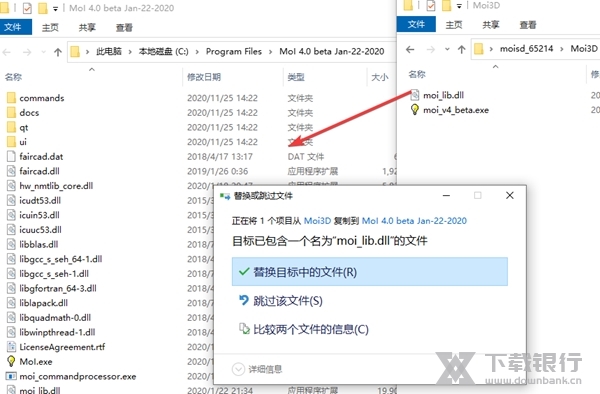Open 查看 tab in MoI 4.0 beta window

[124, 27]
